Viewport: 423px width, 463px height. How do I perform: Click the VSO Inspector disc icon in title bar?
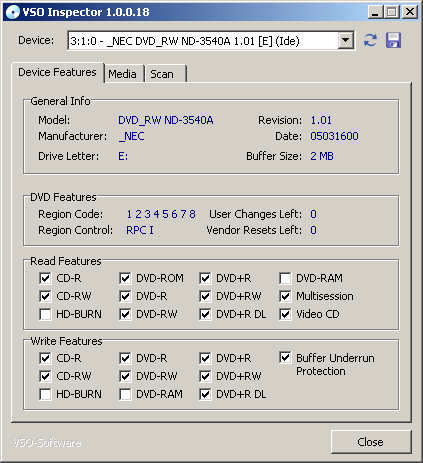[12, 12]
